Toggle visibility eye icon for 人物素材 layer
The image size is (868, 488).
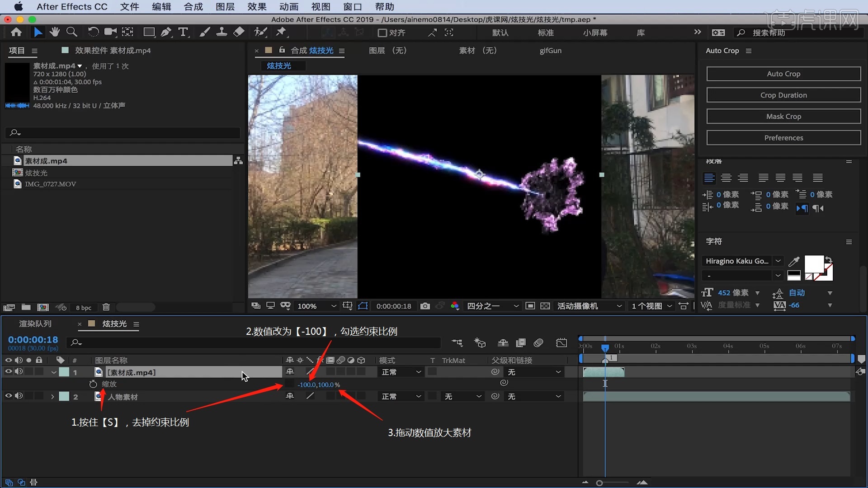tap(8, 396)
